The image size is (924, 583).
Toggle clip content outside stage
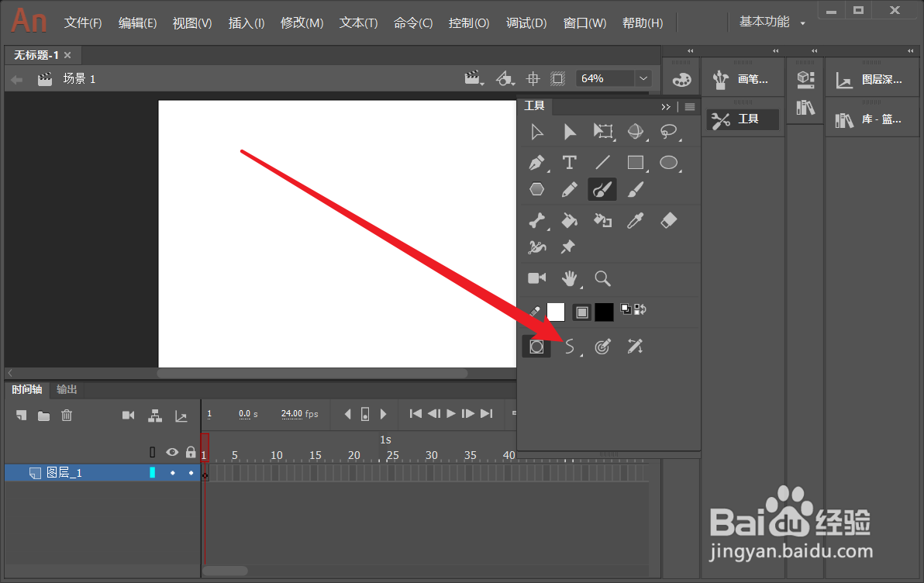[557, 78]
